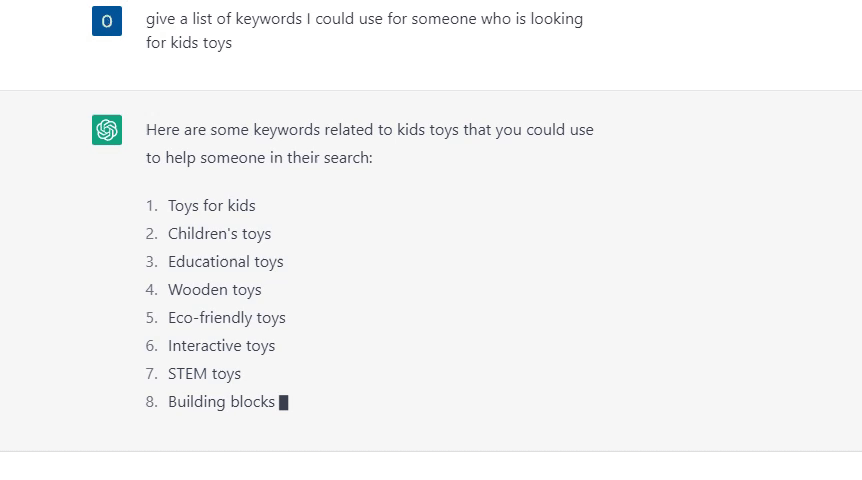Click the number 6 list marker
This screenshot has width=862, height=480.
(151, 346)
